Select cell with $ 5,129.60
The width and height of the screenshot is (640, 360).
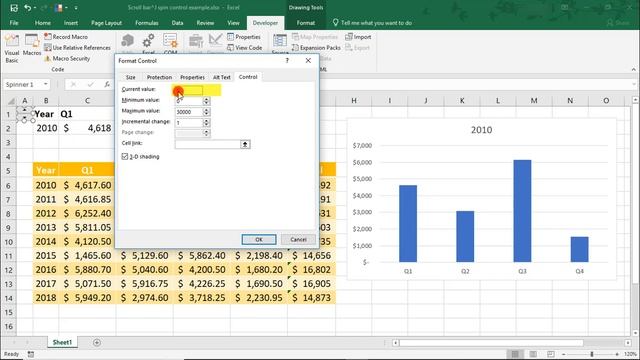pyautogui.click(x=144, y=256)
